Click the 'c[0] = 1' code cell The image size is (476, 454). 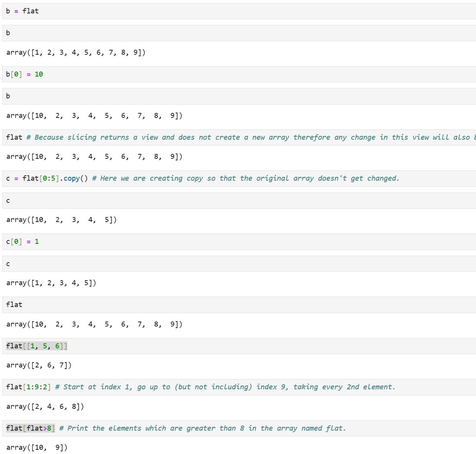pyautogui.click(x=230, y=242)
